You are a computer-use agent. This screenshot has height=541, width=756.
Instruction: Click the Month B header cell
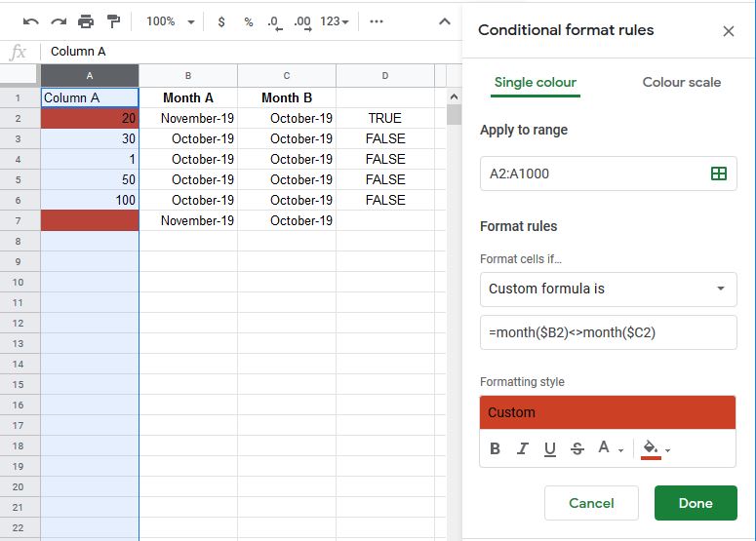click(287, 97)
